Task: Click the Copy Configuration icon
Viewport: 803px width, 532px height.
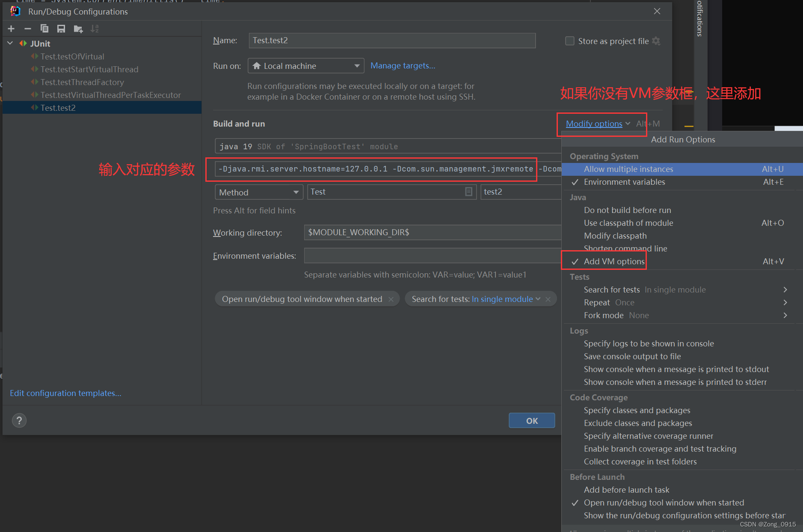Action: [44, 29]
